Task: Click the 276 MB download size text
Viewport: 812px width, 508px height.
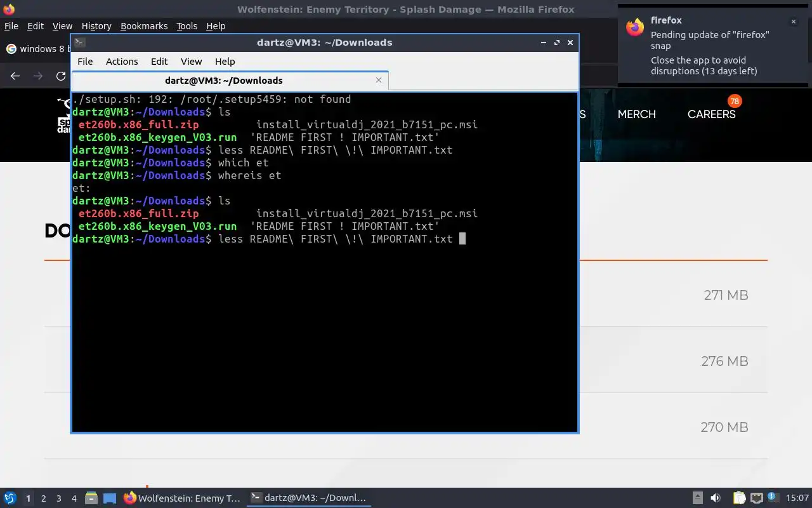Action: [724, 361]
